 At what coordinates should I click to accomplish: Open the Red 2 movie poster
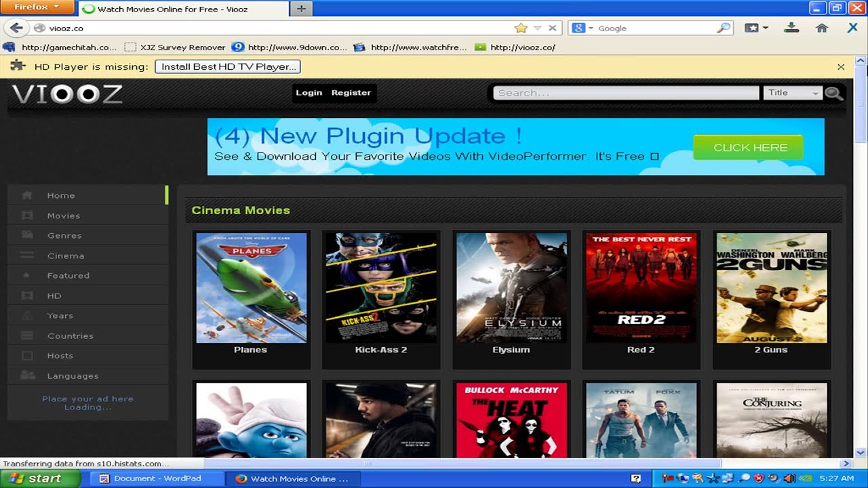[642, 288]
